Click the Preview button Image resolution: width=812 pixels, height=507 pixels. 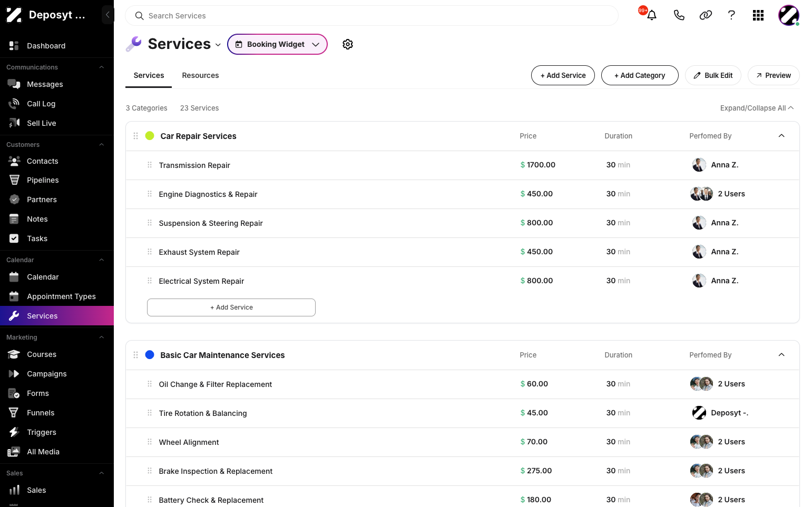[774, 75]
